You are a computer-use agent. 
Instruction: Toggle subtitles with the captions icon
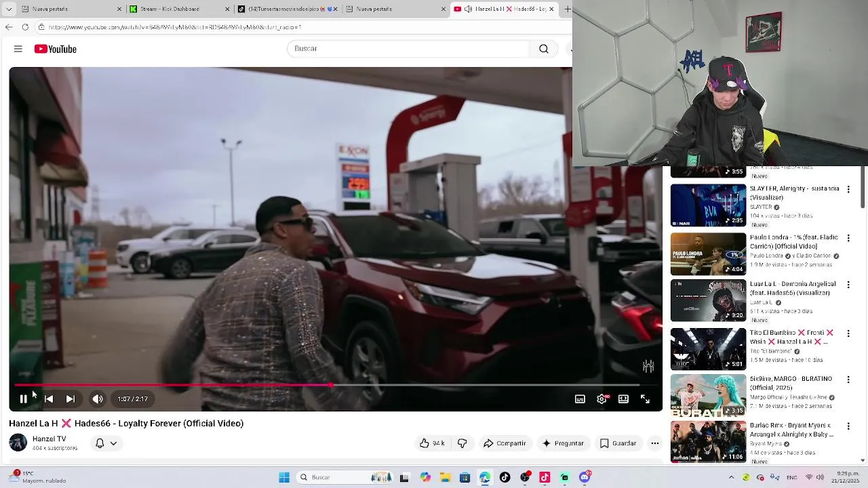[580, 399]
